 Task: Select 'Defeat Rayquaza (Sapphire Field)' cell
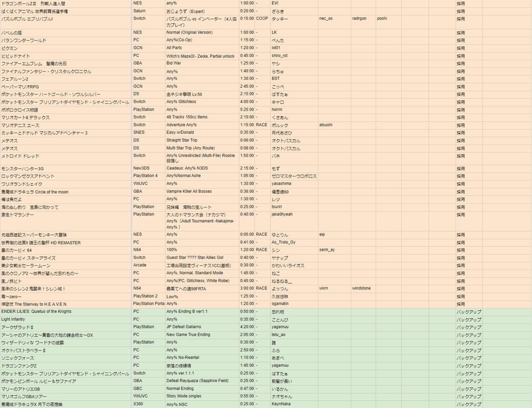point(202,381)
